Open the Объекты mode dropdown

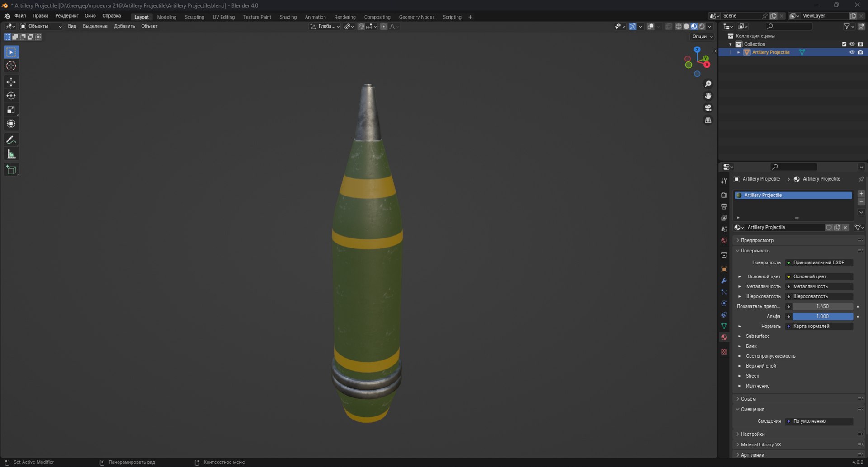coord(41,26)
